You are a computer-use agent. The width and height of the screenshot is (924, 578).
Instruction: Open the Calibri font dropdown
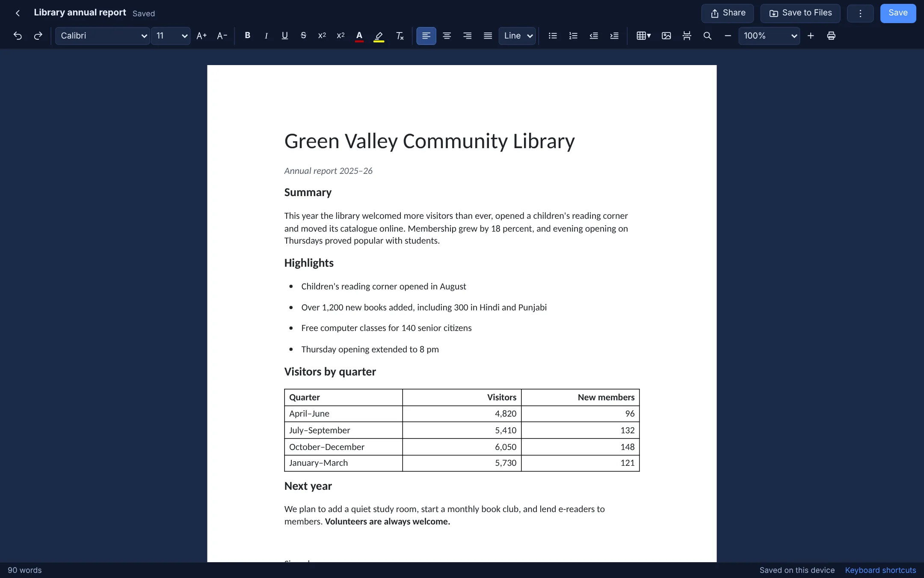tap(103, 36)
